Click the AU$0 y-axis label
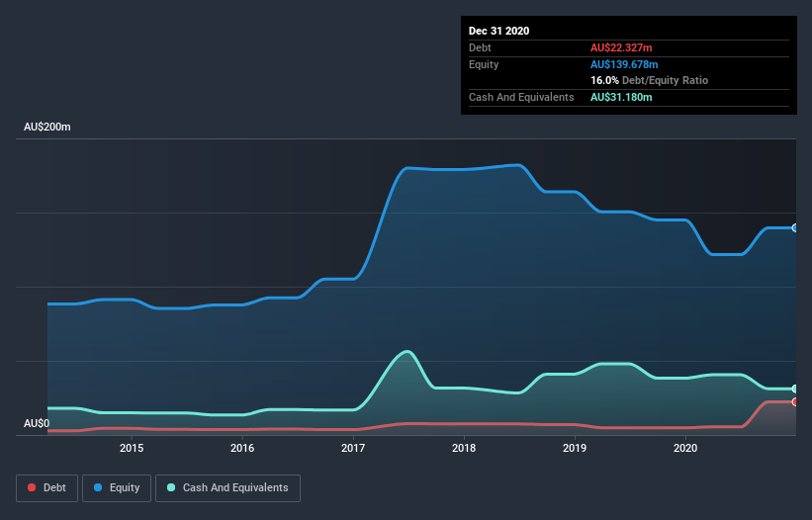Screen dimensions: 812x520 pyautogui.click(x=37, y=423)
